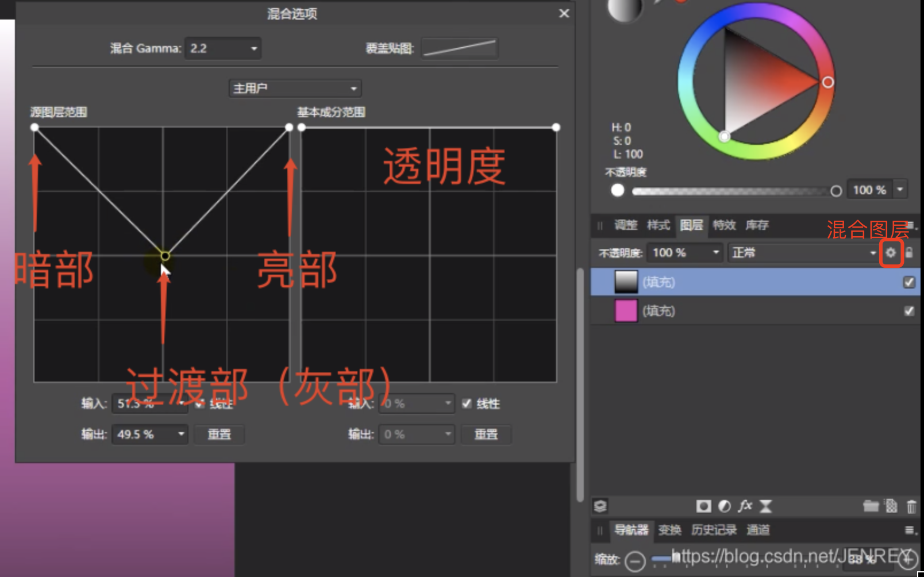Open the 混合 Gamma dropdown

point(223,48)
